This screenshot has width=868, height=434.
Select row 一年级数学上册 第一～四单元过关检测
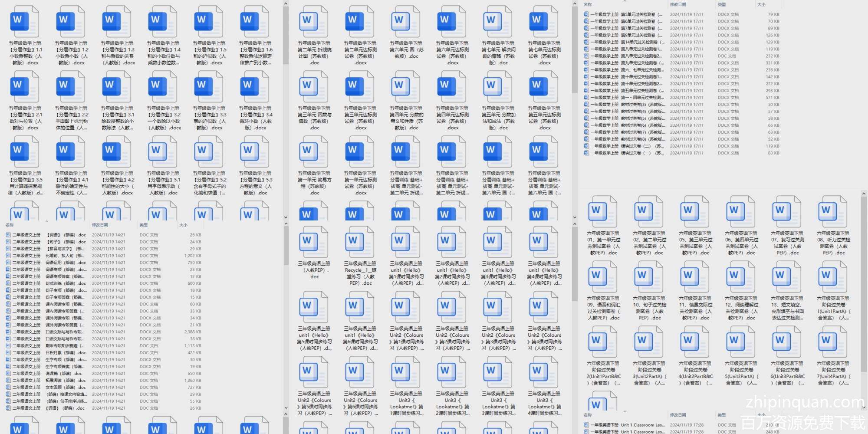(x=682, y=98)
